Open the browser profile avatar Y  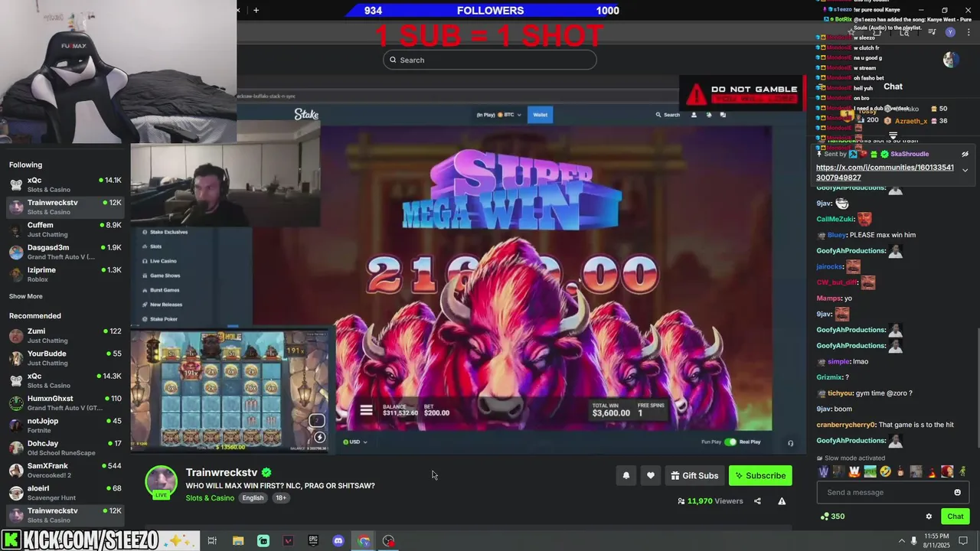tap(950, 32)
